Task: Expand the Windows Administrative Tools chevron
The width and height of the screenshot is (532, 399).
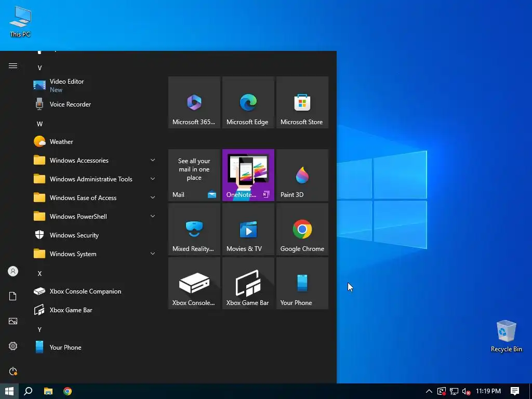Action: (x=153, y=179)
